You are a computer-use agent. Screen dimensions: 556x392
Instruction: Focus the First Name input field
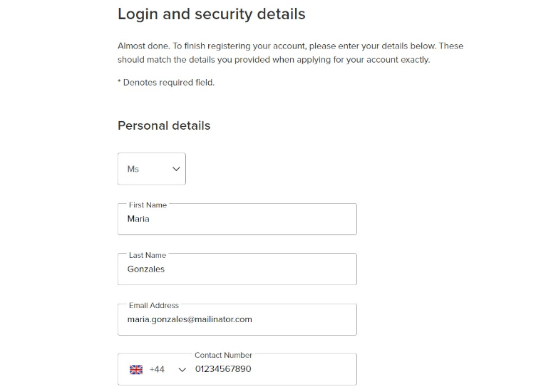click(x=237, y=219)
